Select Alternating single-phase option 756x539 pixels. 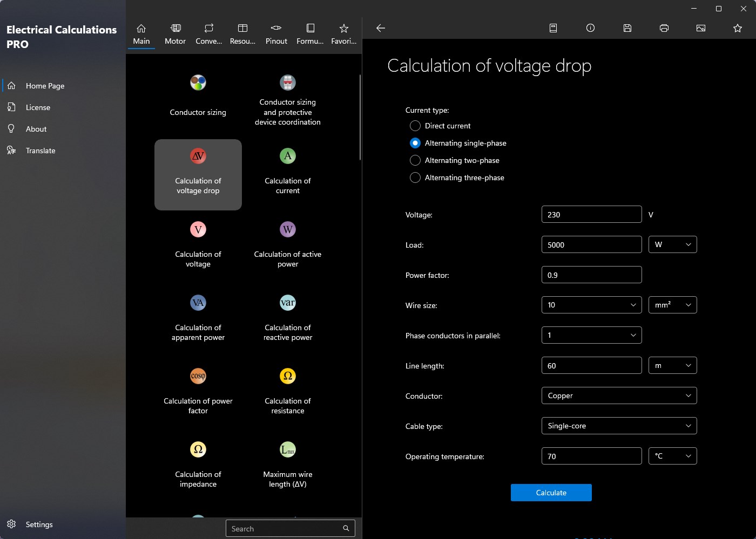pos(415,143)
